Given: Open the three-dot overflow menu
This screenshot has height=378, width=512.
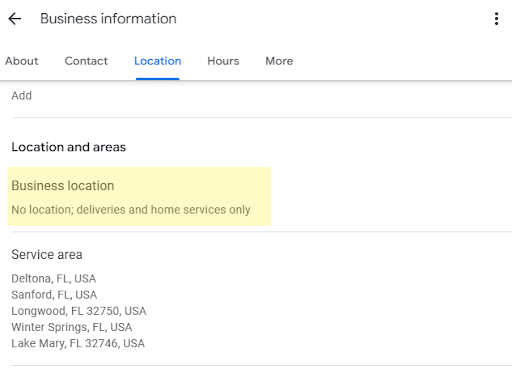Looking at the screenshot, I should click(496, 19).
